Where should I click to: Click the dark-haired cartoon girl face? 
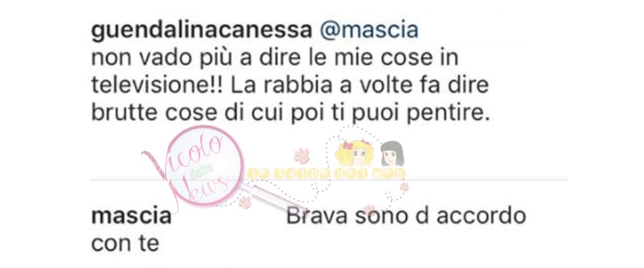point(391,153)
